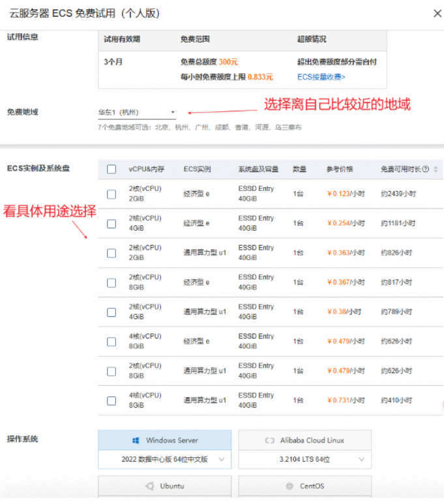The height and width of the screenshot is (504, 444).
Task: Click the Windows logo icon
Action: tap(136, 440)
